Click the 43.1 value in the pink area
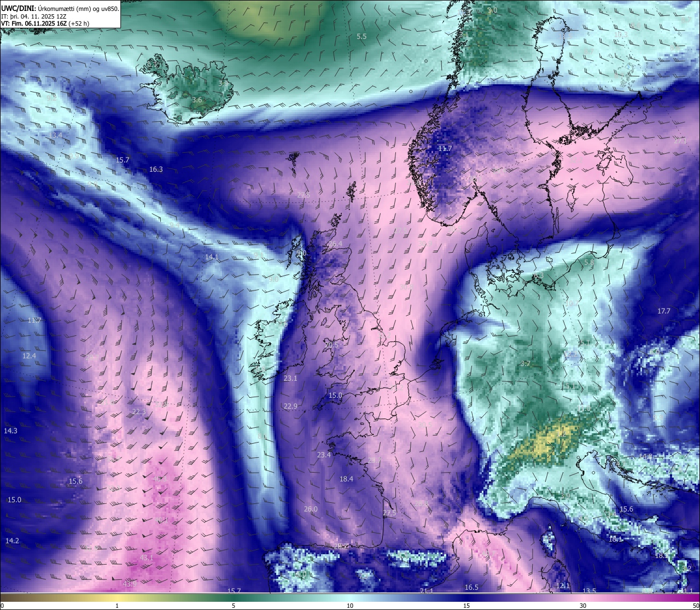The width and height of the screenshot is (700, 610). coord(147,557)
